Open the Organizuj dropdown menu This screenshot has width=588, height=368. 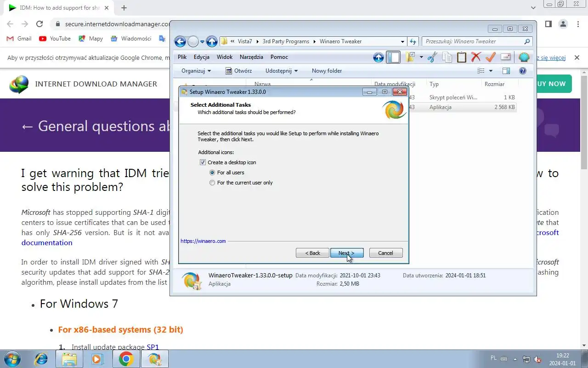click(196, 71)
